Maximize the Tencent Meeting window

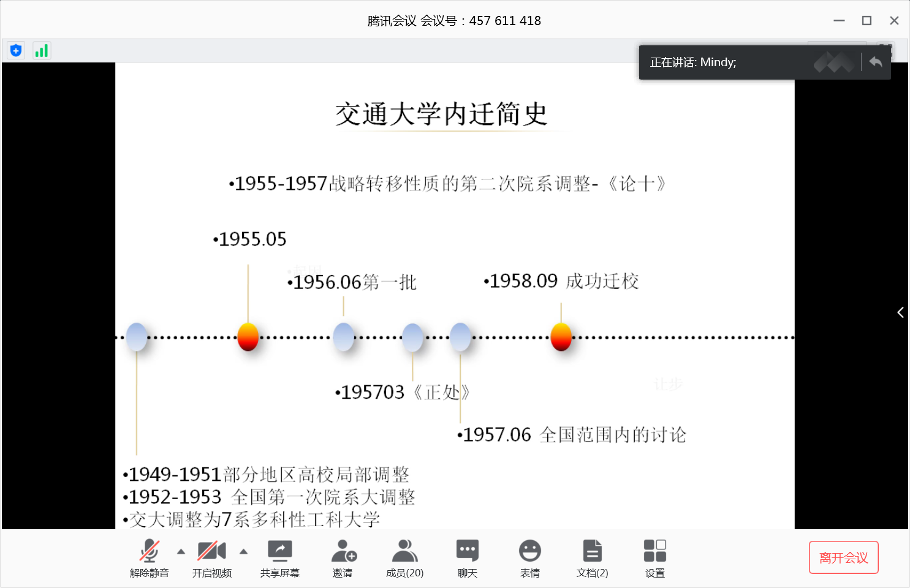[866, 21]
